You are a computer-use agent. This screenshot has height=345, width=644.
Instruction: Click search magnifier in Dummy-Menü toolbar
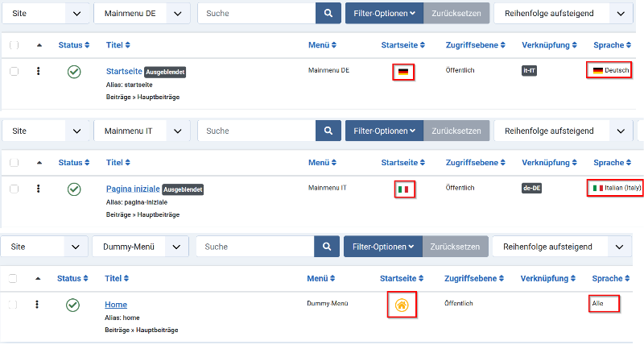click(x=327, y=247)
